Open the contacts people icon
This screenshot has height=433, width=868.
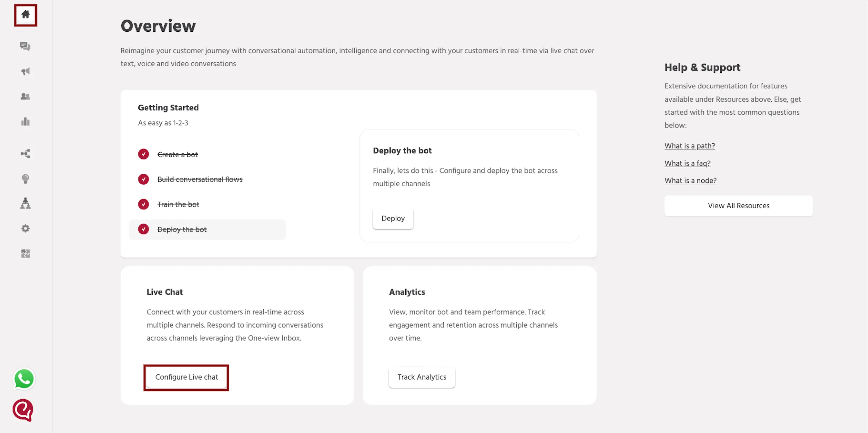(x=25, y=96)
